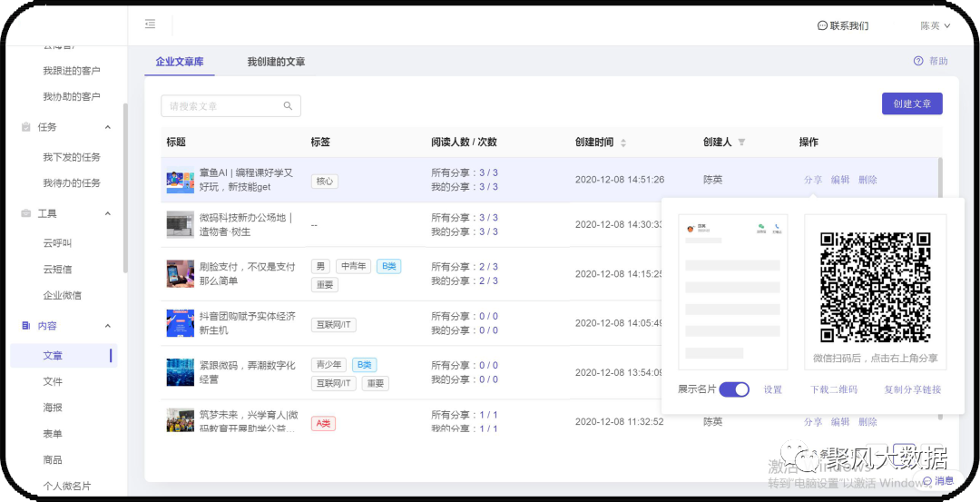The image size is (980, 502).
Task: Open the 筑梦未来 article thumbnail
Action: [x=180, y=420]
